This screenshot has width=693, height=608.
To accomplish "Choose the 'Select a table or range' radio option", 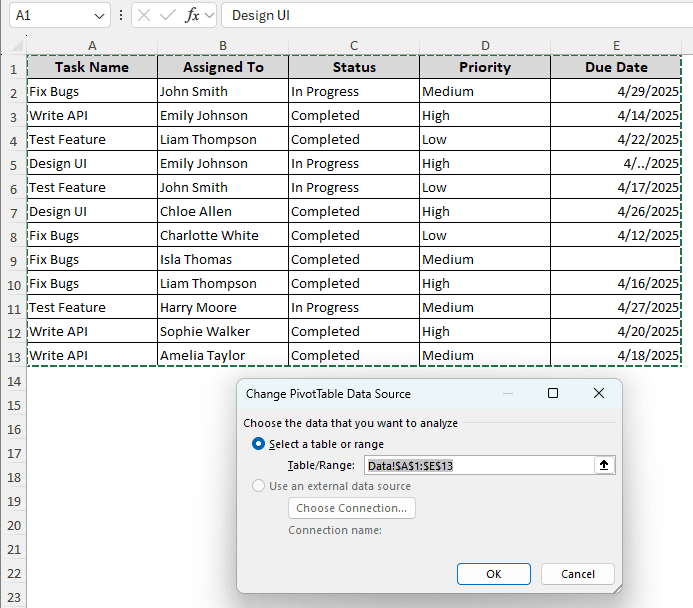I will tap(259, 444).
